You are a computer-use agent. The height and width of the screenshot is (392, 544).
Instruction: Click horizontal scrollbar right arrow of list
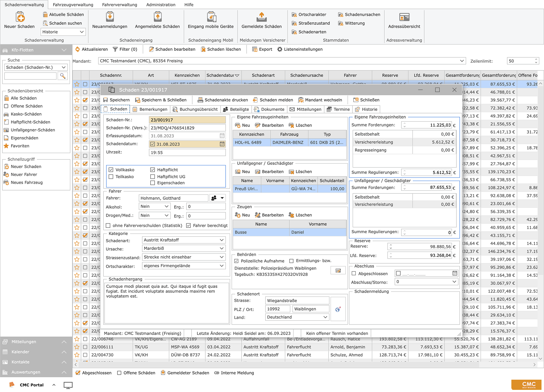click(534, 365)
